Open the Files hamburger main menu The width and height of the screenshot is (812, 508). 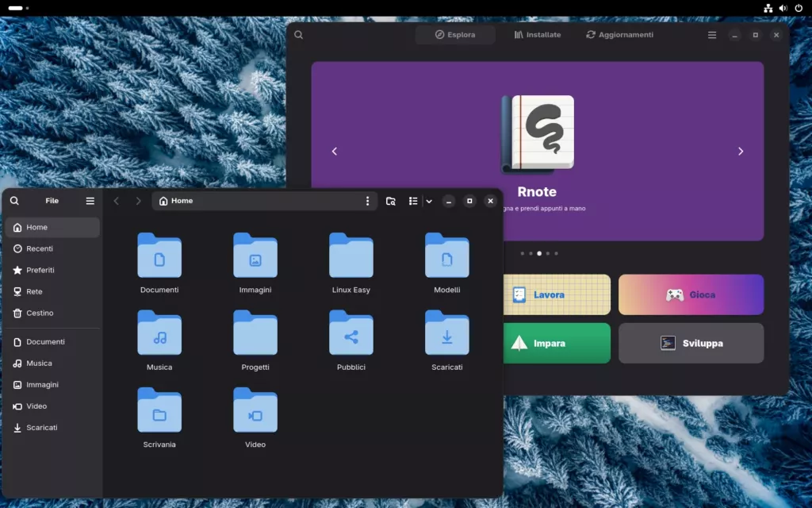(90, 201)
